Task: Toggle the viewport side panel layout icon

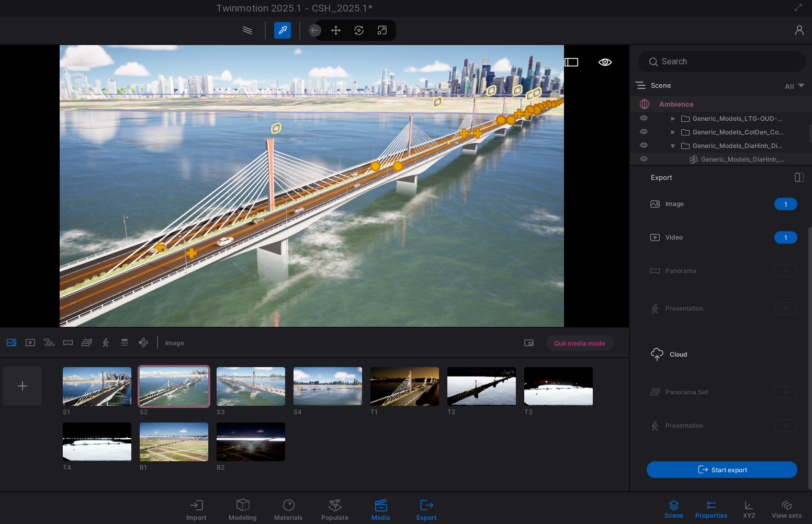Action: pyautogui.click(x=571, y=62)
